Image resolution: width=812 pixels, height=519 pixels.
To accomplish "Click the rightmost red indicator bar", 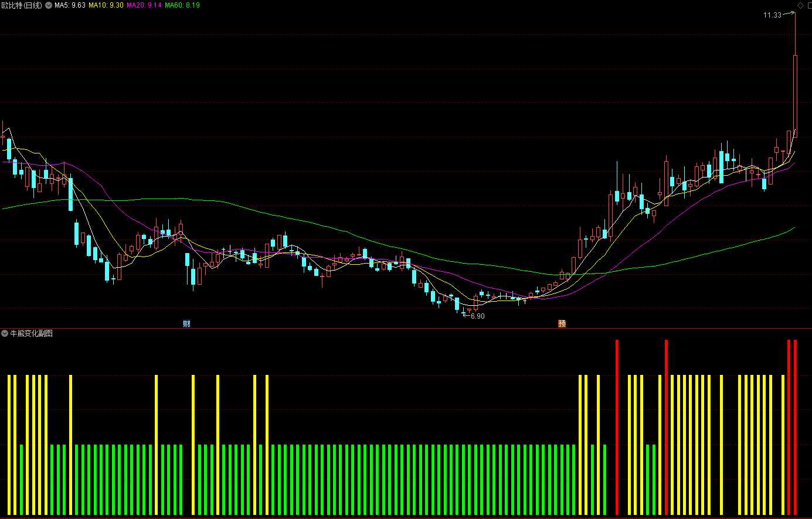I will click(795, 428).
